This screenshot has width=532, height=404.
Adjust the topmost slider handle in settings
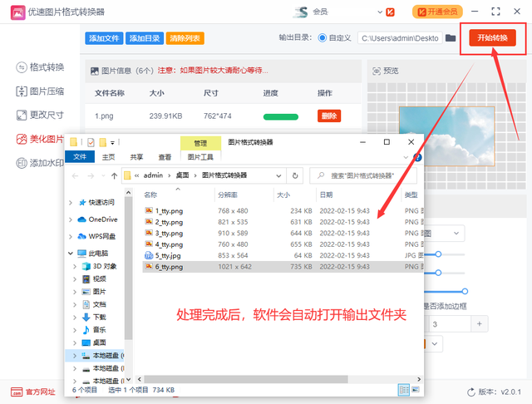(438, 254)
